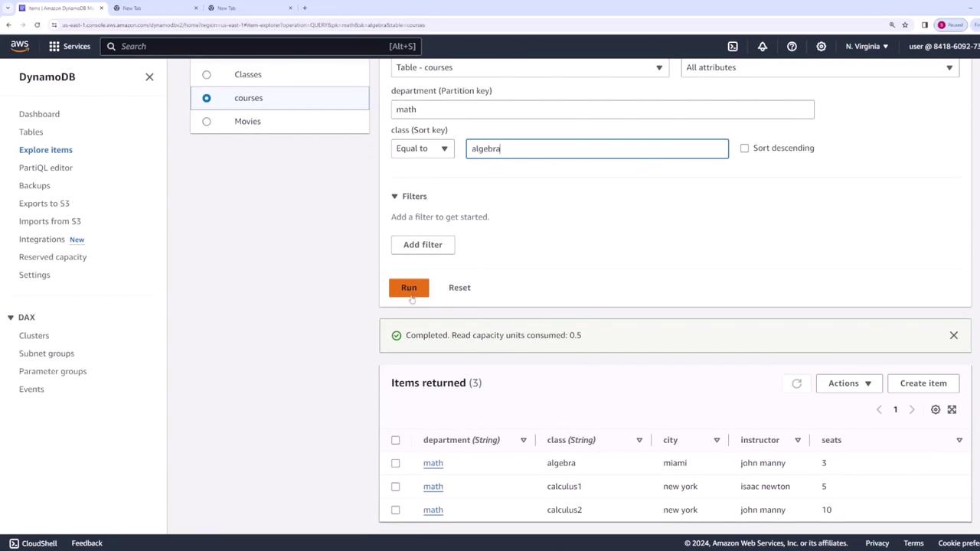This screenshot has width=980, height=551.
Task: Select the courses table radio button
Action: tap(207, 98)
